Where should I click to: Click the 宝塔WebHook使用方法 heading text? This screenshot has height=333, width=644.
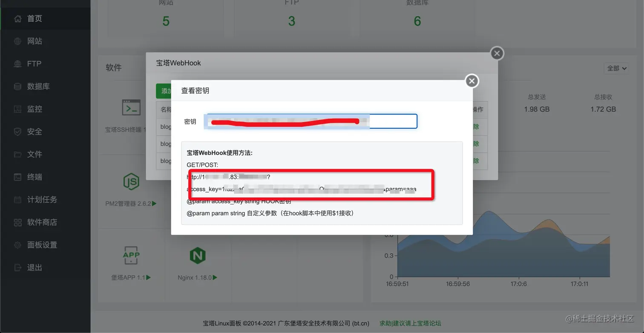(220, 152)
